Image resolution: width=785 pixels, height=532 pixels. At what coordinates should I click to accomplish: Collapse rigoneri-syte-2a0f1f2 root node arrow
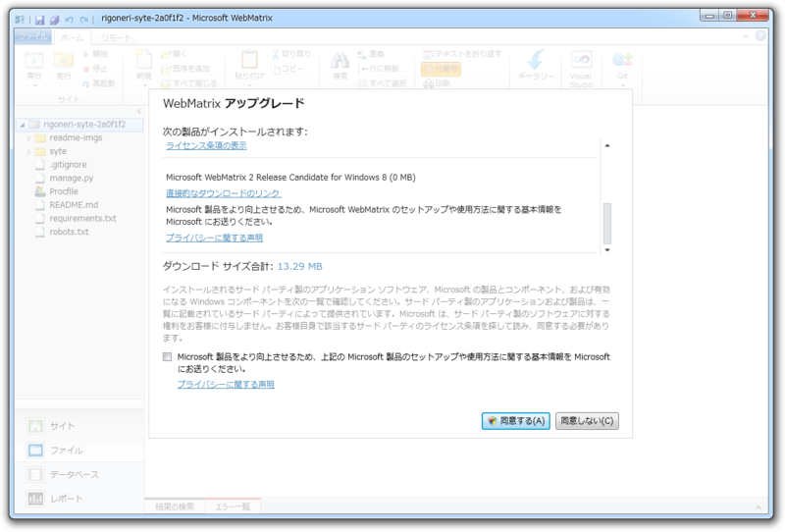tap(23, 125)
